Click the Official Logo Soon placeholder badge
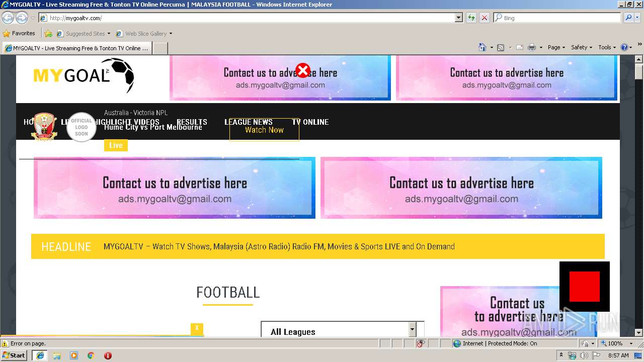Viewport: 644px width, 362px height. pos(82,127)
